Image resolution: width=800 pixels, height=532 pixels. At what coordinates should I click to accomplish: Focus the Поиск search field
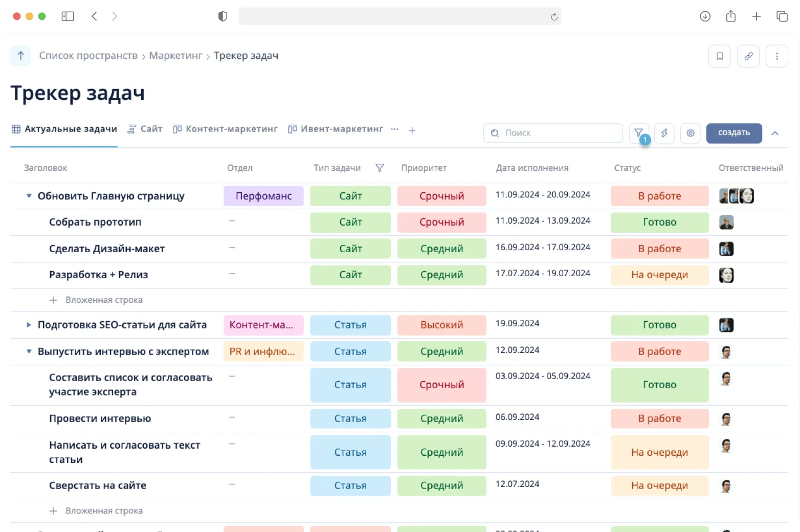click(x=558, y=133)
